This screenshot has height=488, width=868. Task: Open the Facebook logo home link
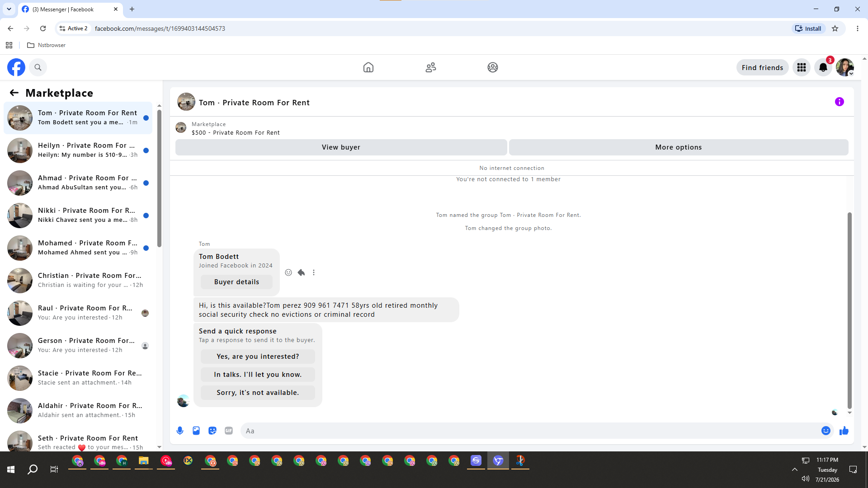(16, 67)
